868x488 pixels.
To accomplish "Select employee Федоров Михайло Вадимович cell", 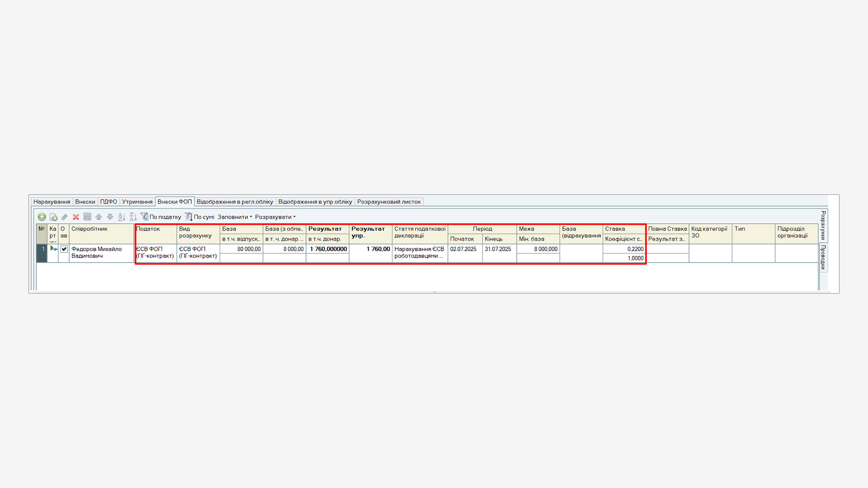I will click(x=102, y=253).
